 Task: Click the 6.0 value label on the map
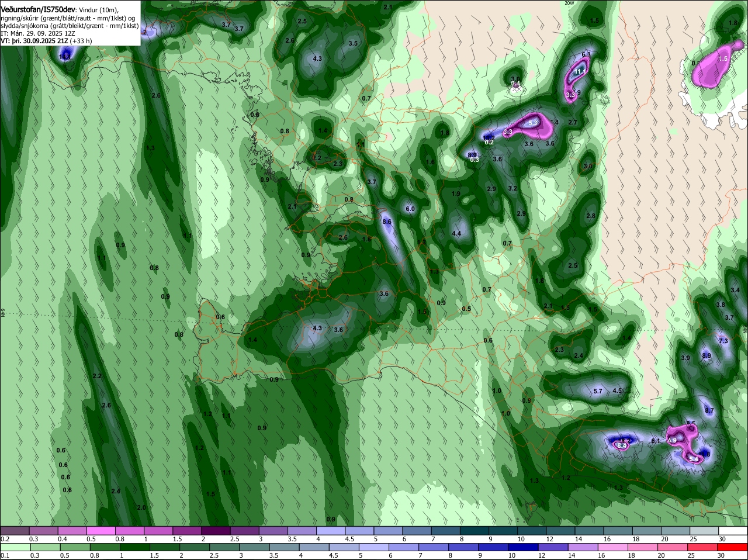click(x=410, y=209)
